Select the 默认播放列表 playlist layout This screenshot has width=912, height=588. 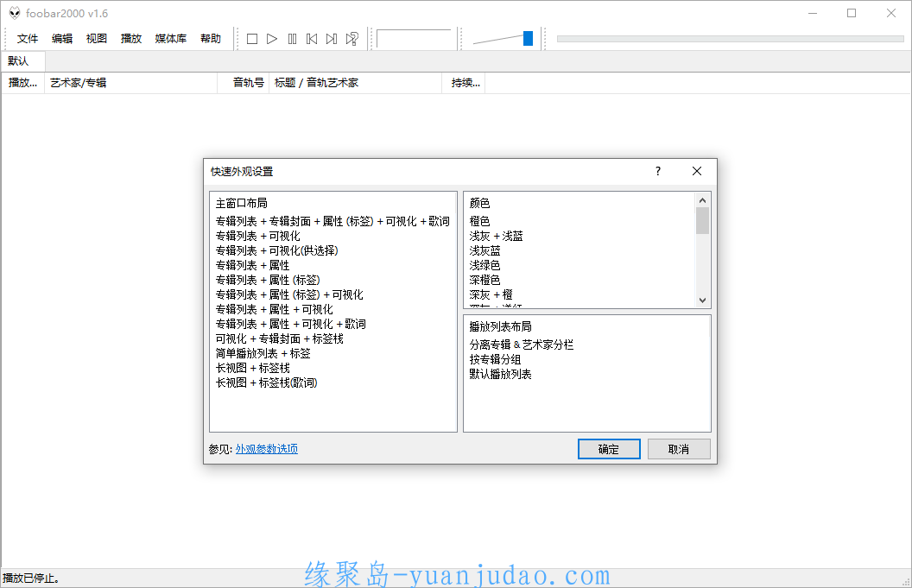click(x=500, y=374)
